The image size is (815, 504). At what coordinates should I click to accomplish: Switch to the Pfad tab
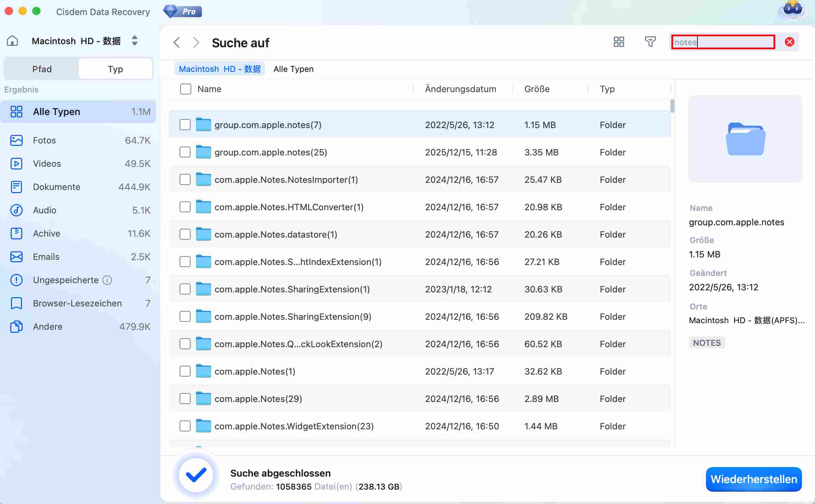tap(42, 69)
